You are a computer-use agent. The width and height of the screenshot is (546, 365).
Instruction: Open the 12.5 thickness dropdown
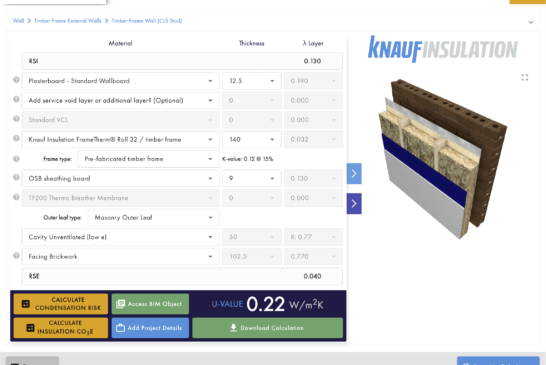(252, 81)
